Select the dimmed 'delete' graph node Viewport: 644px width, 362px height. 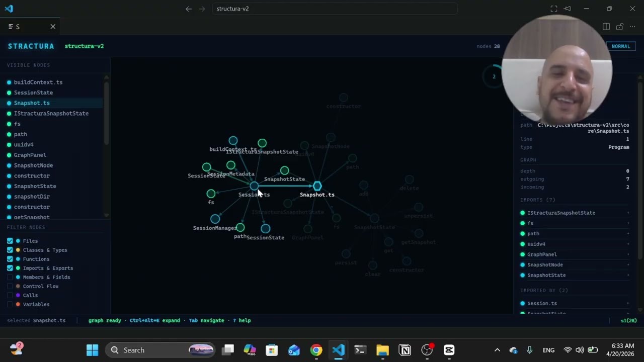[409, 179]
